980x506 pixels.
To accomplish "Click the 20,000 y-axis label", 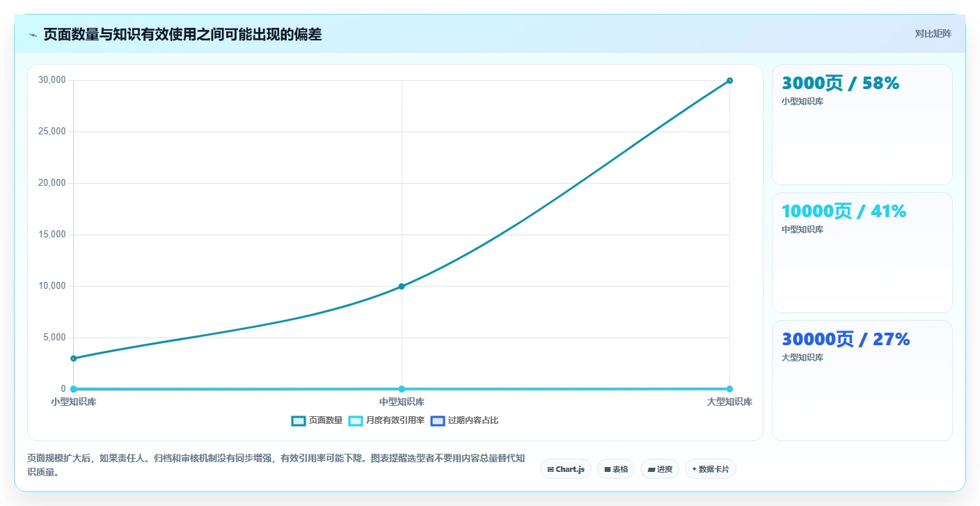I will point(52,183).
